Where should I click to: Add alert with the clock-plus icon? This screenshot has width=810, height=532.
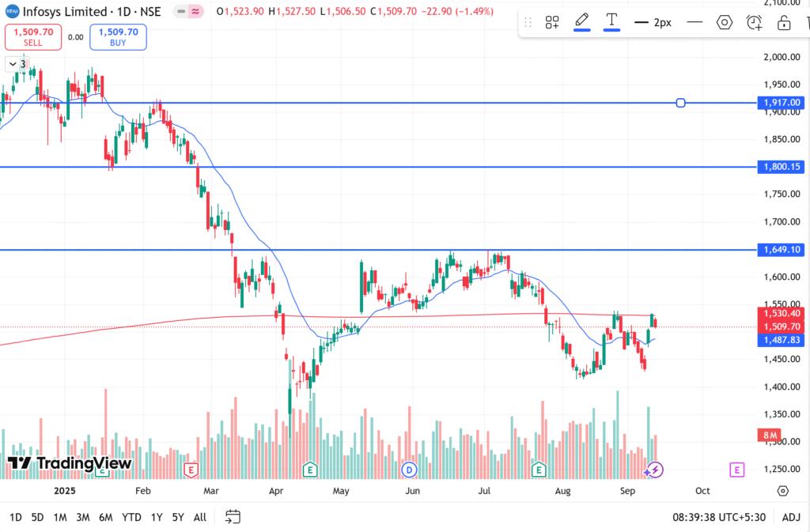[755, 22]
